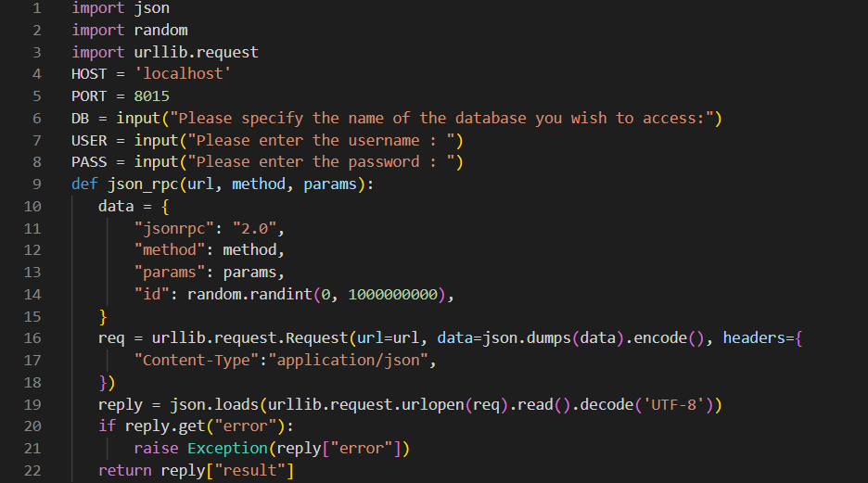Click the "Content-Type" string key
Image resolution: width=868 pixels, height=483 pixels.
(x=196, y=361)
